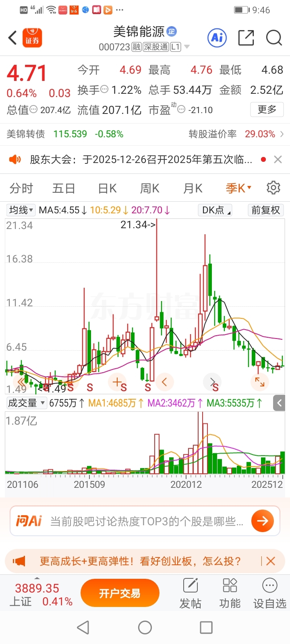Screen dimensions: 290x644
Task: Tap the blue 正 verified badge
Action: 172,31
